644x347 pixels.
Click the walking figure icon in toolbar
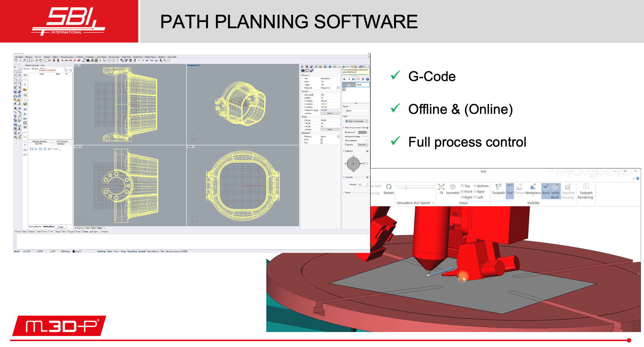pyautogui.click(x=161, y=60)
